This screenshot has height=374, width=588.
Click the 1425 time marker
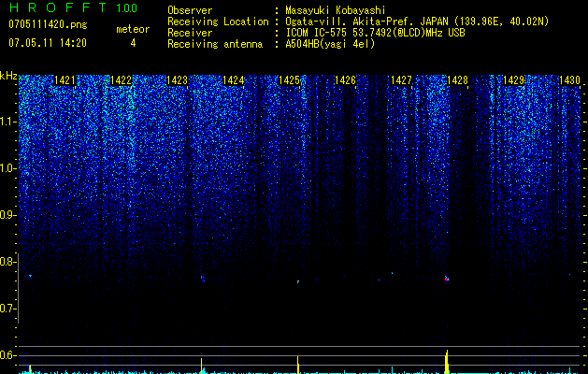pyautogui.click(x=290, y=80)
